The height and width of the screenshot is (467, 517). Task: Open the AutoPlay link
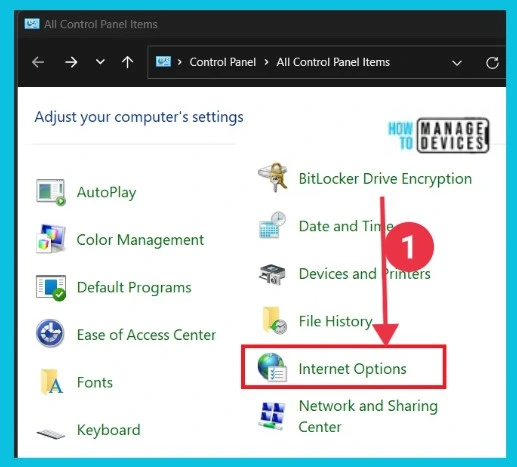(x=107, y=192)
